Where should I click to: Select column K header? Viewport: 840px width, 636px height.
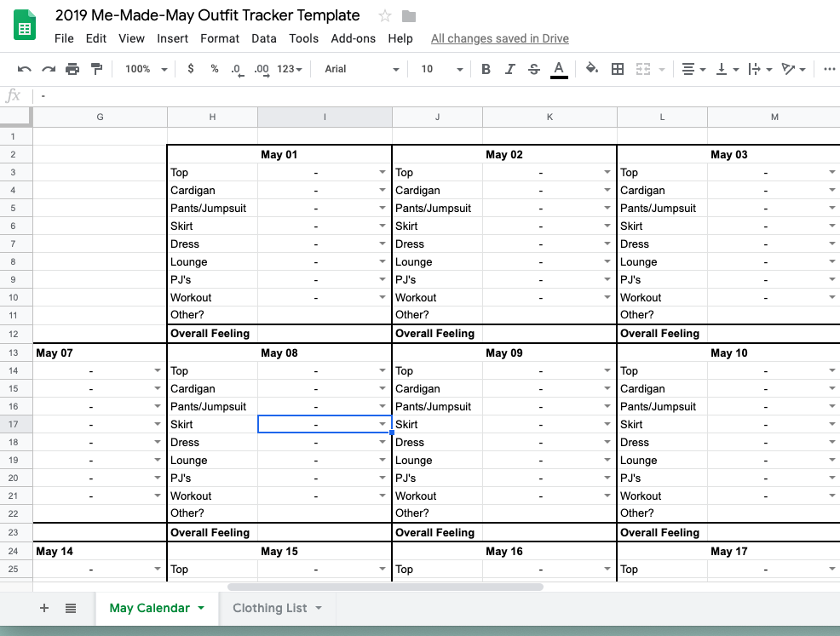click(549, 117)
